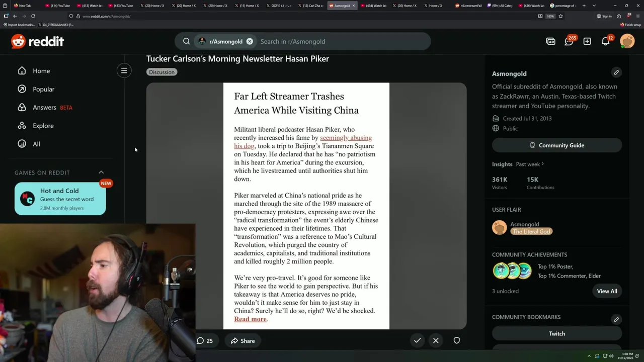Click the Create post plus icon
Screen dimensions: 644x362
(587, 41)
